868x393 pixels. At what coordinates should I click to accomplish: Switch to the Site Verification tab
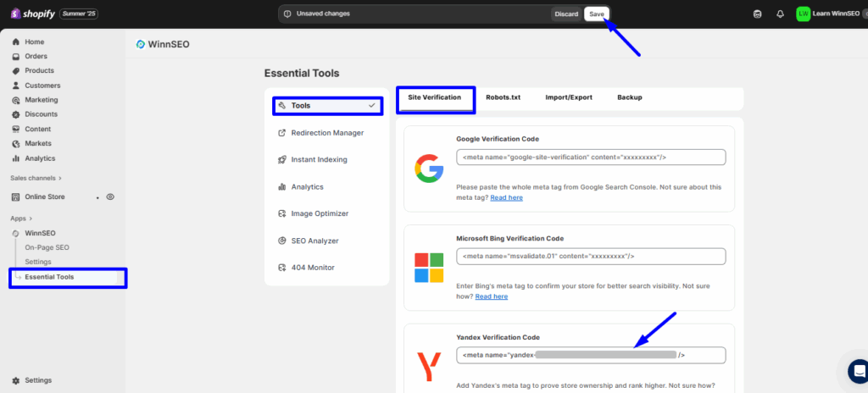[x=435, y=97]
